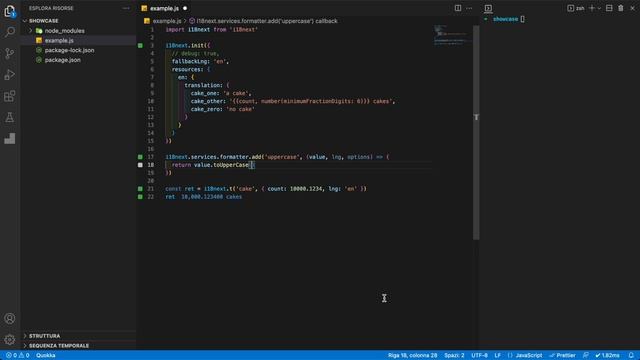Screen dimensions: 640x360
Task: Open the Accounts menu icon
Action: (9, 318)
